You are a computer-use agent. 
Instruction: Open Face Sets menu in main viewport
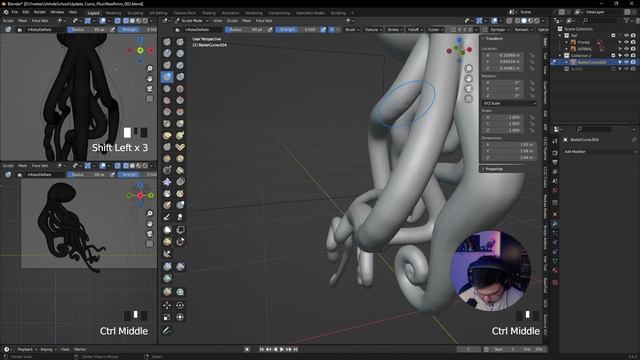tap(264, 20)
